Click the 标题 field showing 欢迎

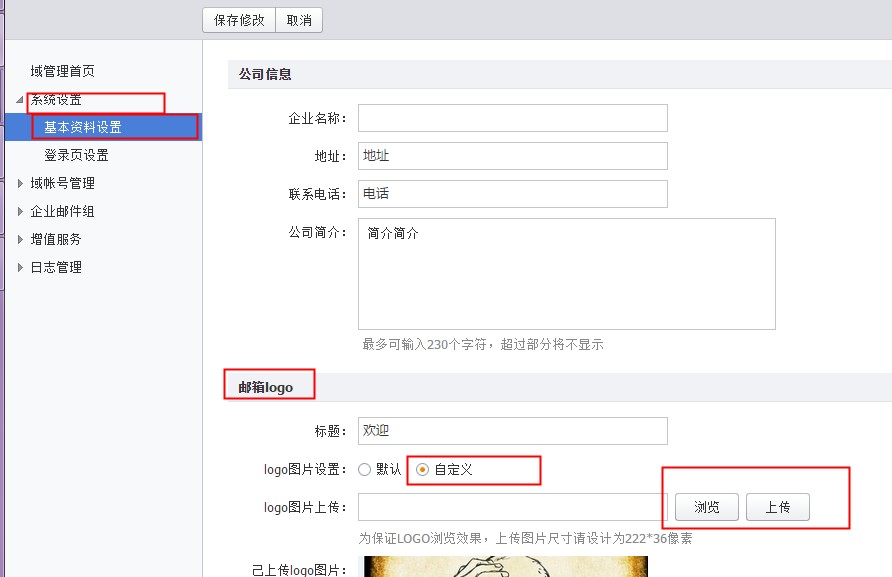[513, 430]
